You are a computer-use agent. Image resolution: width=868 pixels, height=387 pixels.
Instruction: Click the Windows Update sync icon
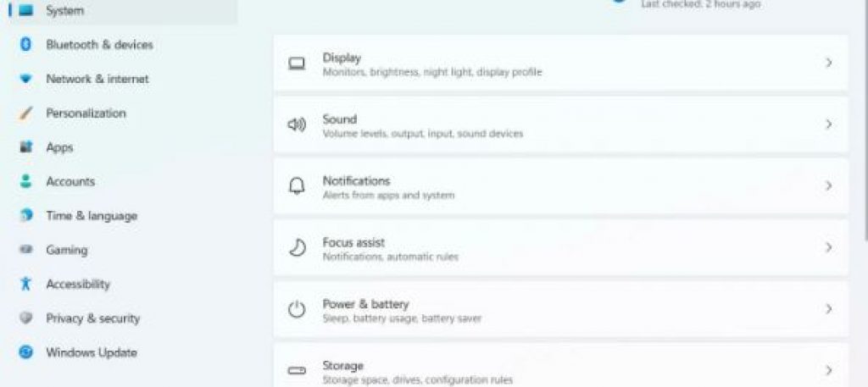click(25, 352)
